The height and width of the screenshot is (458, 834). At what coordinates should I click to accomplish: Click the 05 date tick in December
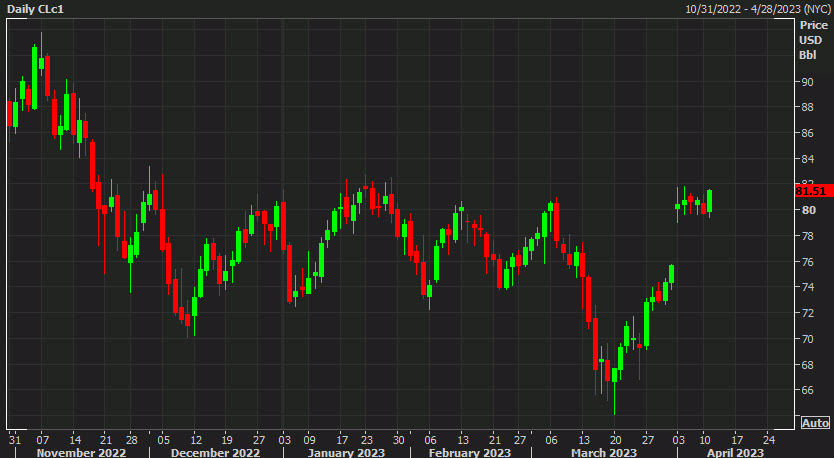tap(163, 440)
